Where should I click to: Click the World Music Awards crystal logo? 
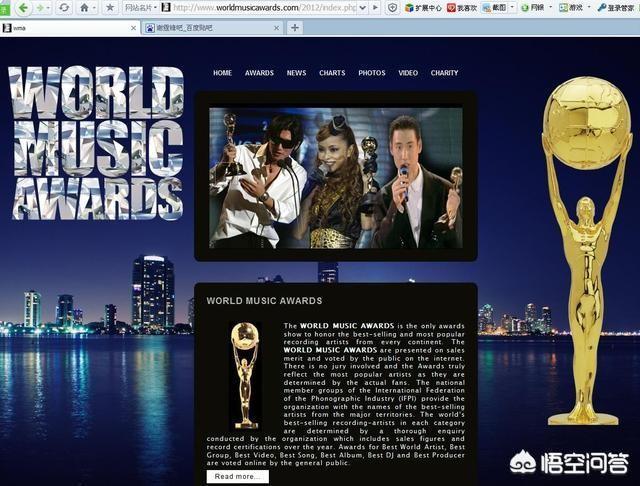[x=96, y=143]
